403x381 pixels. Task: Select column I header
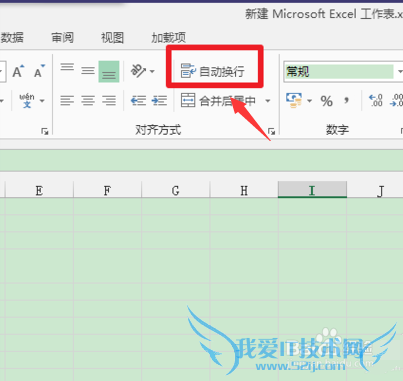312,190
